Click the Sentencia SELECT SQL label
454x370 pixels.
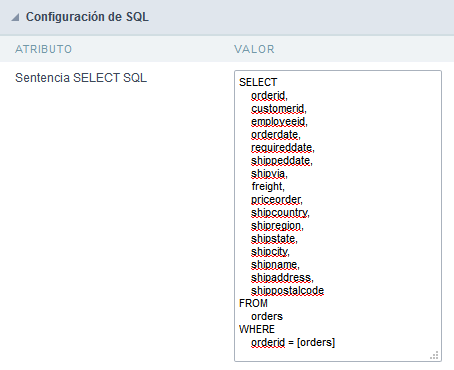pos(81,78)
